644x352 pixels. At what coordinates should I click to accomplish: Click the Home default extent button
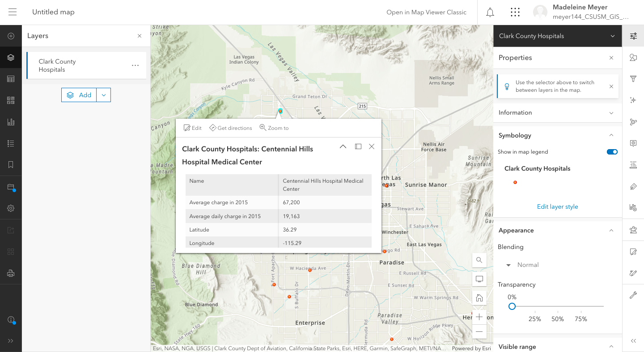coord(479,298)
